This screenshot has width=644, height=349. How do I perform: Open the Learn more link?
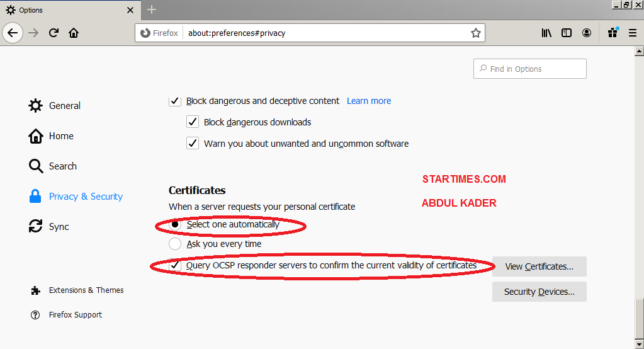click(x=369, y=101)
